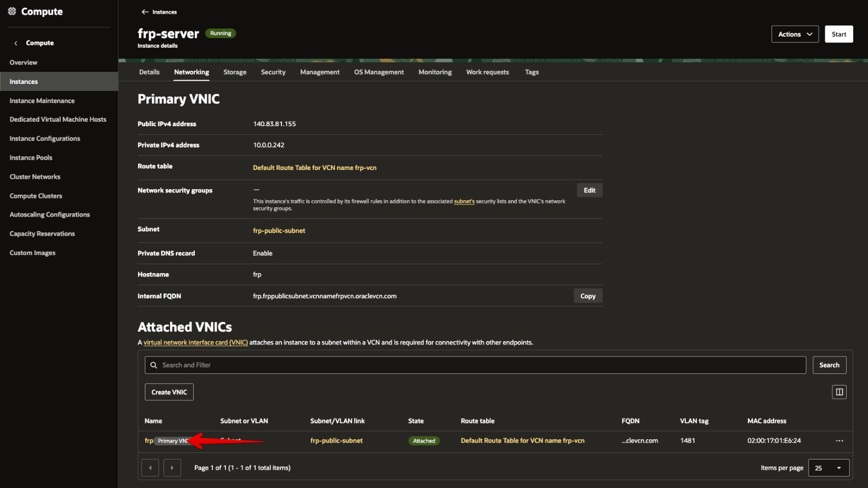Click the Instances breadcrumb text
868x488 pixels.
click(x=165, y=12)
